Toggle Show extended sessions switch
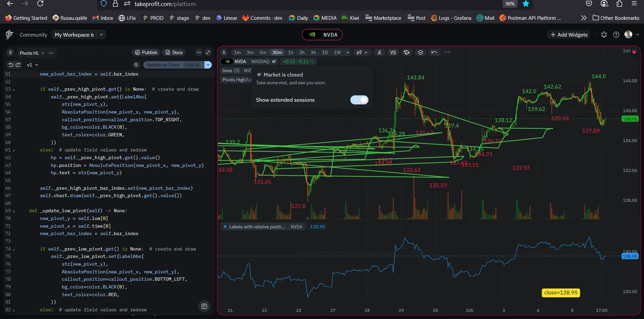 click(359, 100)
